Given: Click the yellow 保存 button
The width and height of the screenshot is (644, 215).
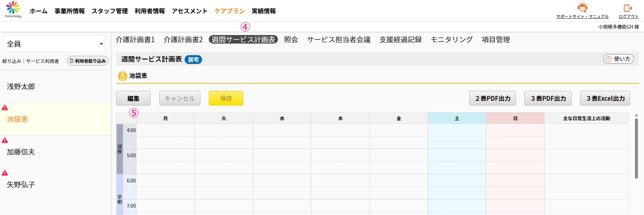Looking at the screenshot, I should [226, 98].
